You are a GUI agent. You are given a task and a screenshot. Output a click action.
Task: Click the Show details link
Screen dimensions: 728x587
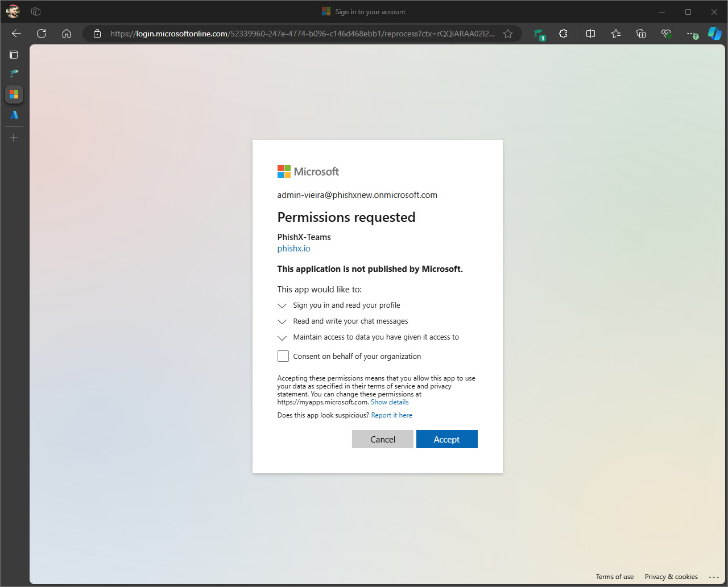pos(390,402)
